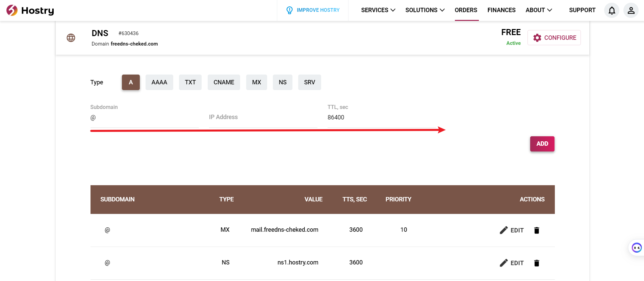Click the VALUE column header
This screenshot has width=644, height=281.
313,199
